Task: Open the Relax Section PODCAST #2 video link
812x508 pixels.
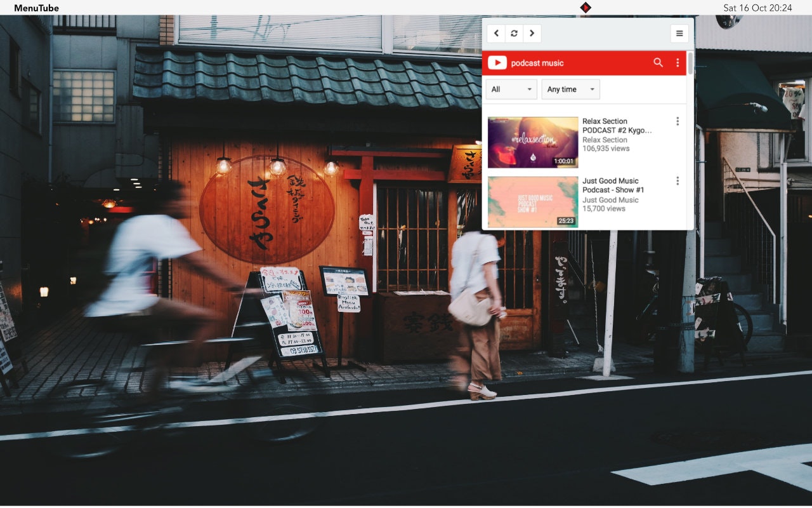Action: pos(617,126)
